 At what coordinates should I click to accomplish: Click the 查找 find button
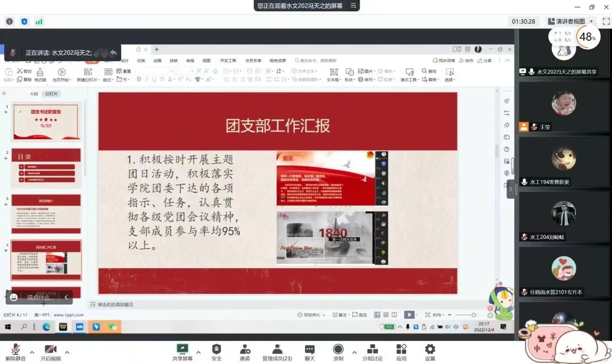(x=429, y=71)
